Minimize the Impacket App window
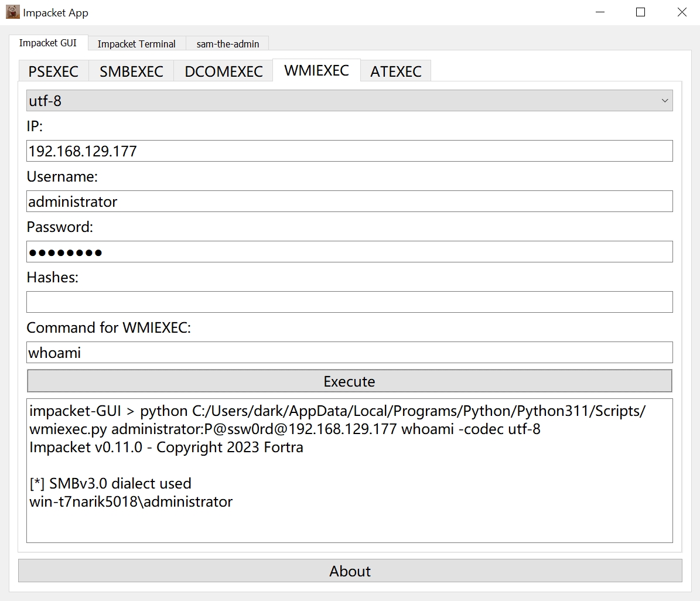This screenshot has width=700, height=601. coord(600,12)
